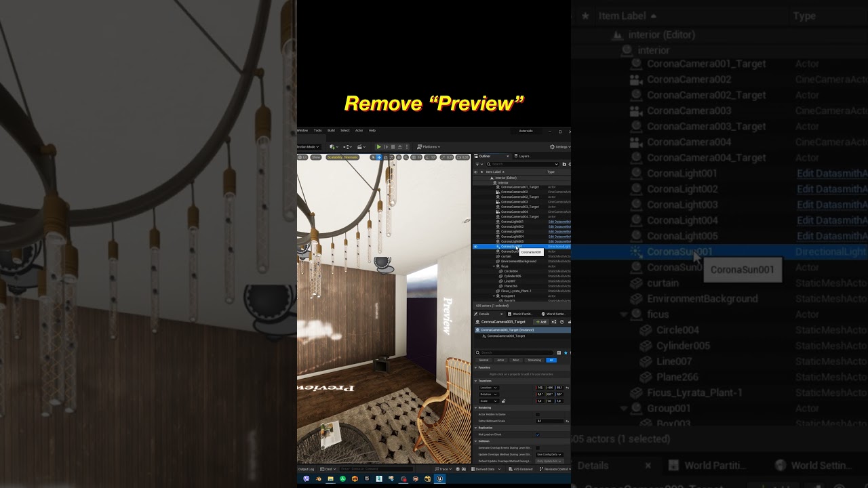This screenshot has height=488, width=868.
Task: Click the Eject button in play controls
Action: pos(399,147)
